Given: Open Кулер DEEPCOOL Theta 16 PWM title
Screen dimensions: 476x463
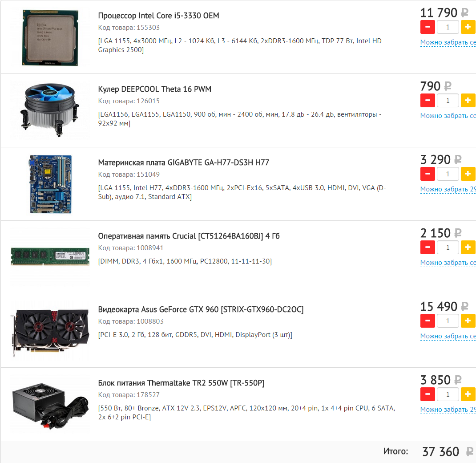Looking at the screenshot, I should [154, 89].
